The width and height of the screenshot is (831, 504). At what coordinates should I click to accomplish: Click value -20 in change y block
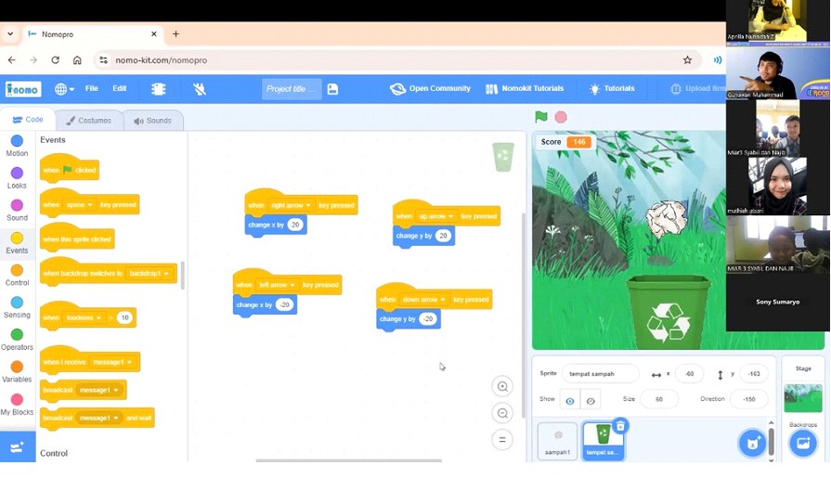click(x=428, y=319)
